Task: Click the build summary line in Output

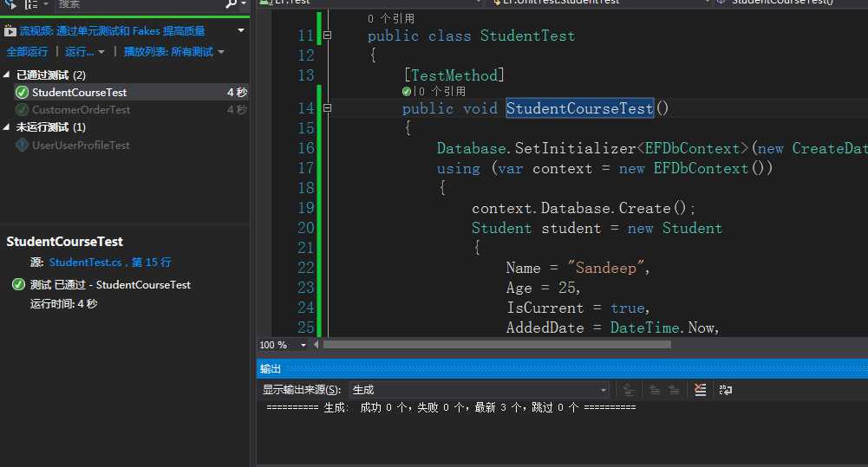Action: click(451, 408)
